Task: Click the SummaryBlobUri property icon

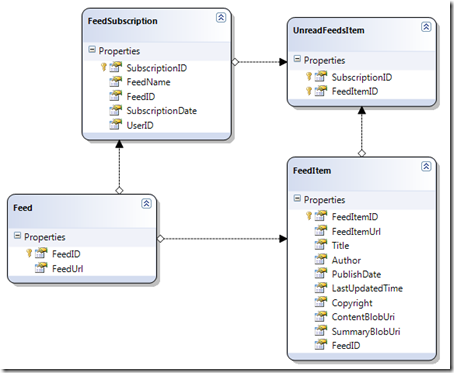Action: pyautogui.click(x=321, y=331)
